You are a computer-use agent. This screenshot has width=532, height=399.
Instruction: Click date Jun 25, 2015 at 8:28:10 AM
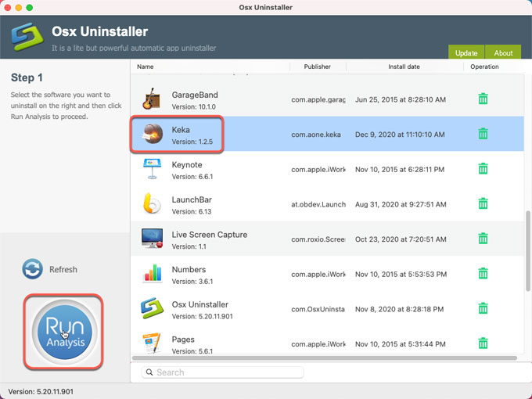coord(401,100)
